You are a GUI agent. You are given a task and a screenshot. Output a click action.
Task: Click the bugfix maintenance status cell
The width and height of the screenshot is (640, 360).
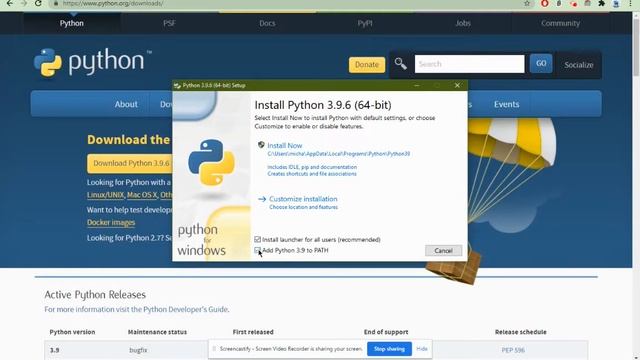click(x=138, y=350)
